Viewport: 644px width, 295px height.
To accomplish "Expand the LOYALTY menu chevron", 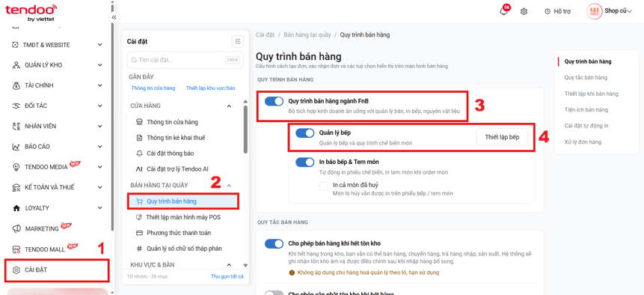I will coord(99,208).
